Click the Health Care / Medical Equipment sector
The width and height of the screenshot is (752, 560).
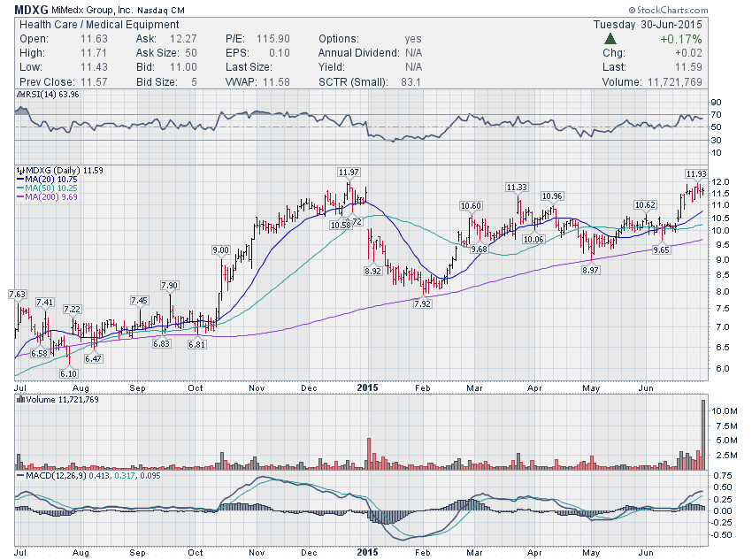click(x=99, y=25)
